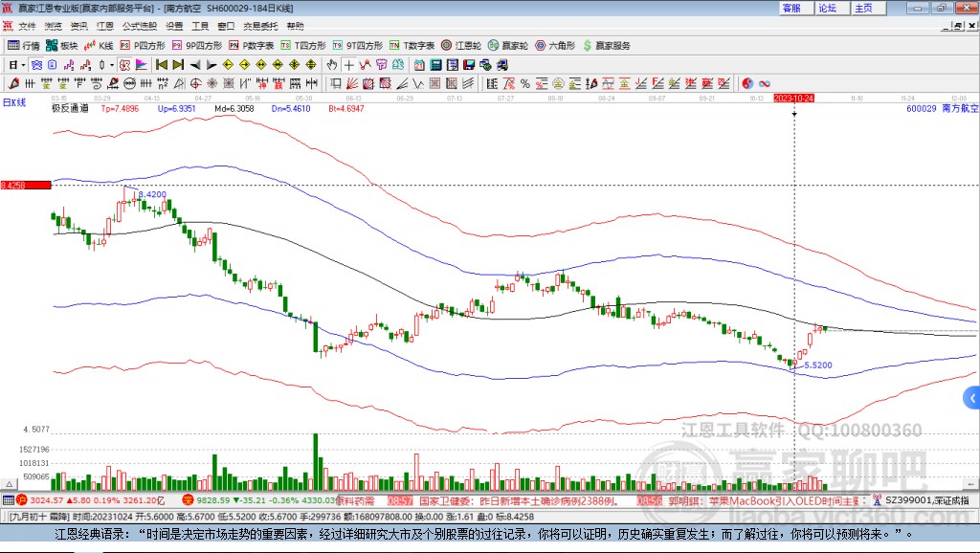This screenshot has width=980, height=553.
Task: Expand the candlestick style dropdown arrow
Action: tap(112, 65)
